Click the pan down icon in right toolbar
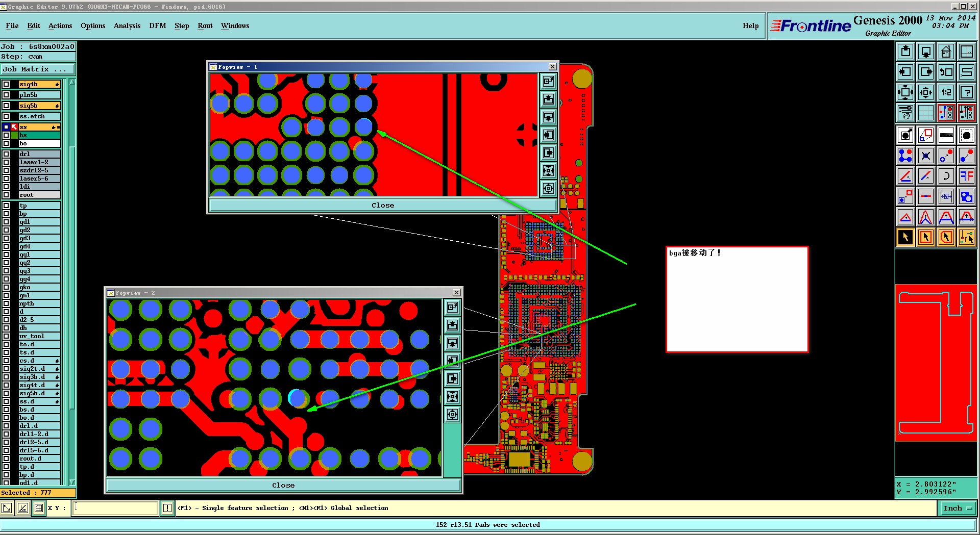This screenshot has height=535, width=980. click(926, 52)
